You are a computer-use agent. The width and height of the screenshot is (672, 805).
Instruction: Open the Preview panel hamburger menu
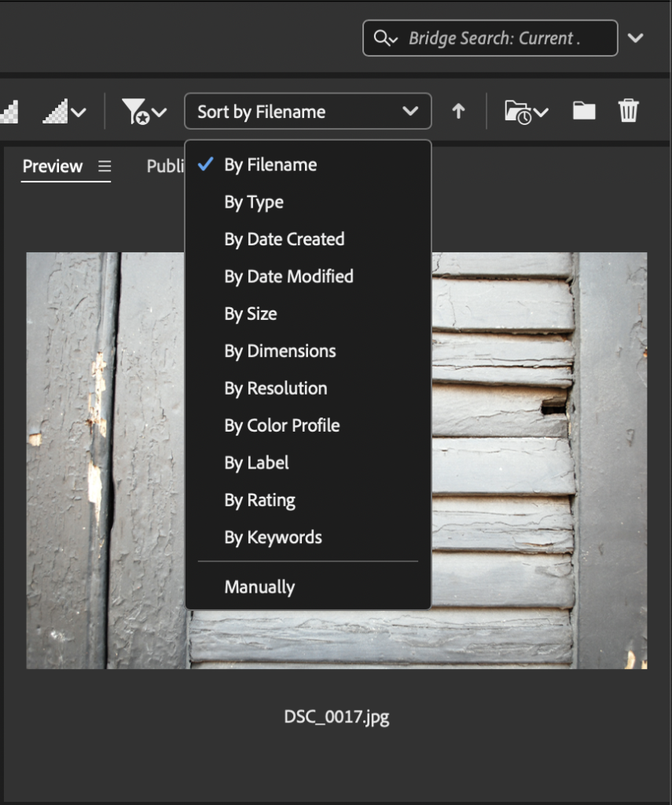[x=105, y=167]
